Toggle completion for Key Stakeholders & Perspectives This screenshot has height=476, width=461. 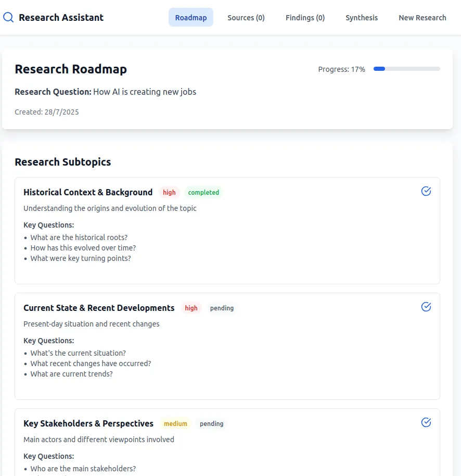tap(426, 422)
